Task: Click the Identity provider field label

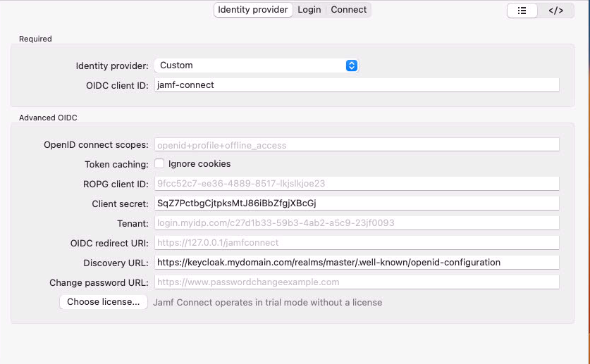Action: [112, 65]
